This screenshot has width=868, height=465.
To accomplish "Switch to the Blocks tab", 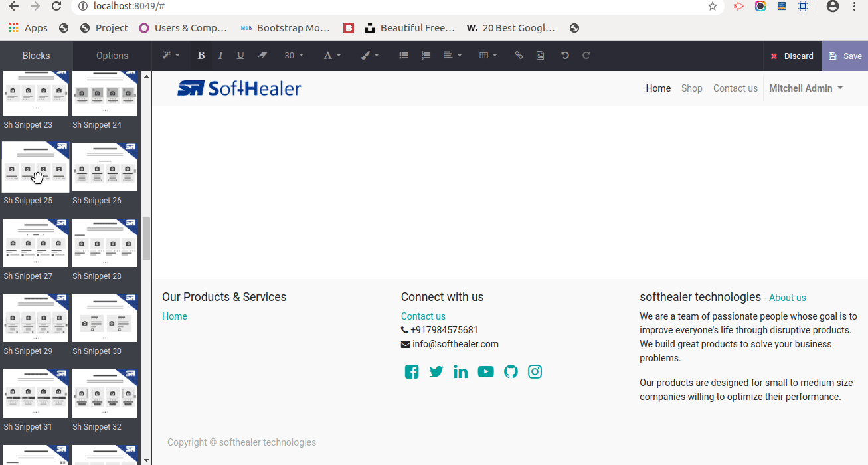I will (x=37, y=56).
